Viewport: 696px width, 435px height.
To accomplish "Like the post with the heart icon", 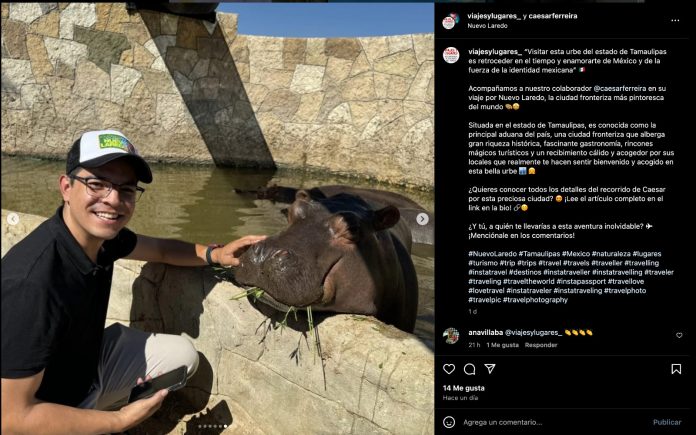I will (x=449, y=369).
